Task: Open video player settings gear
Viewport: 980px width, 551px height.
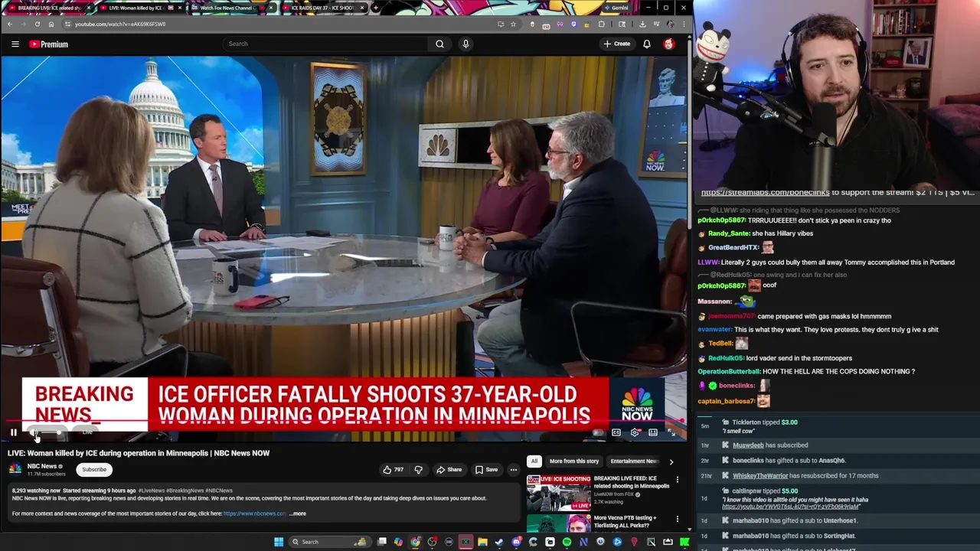Action: coord(635,432)
